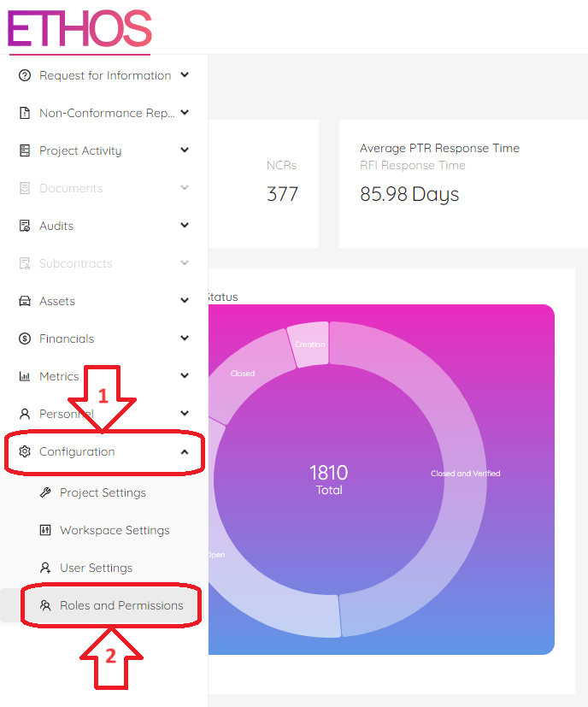This screenshot has width=588, height=707.
Task: Click the Creation segment of donut chart
Action: pos(309,342)
